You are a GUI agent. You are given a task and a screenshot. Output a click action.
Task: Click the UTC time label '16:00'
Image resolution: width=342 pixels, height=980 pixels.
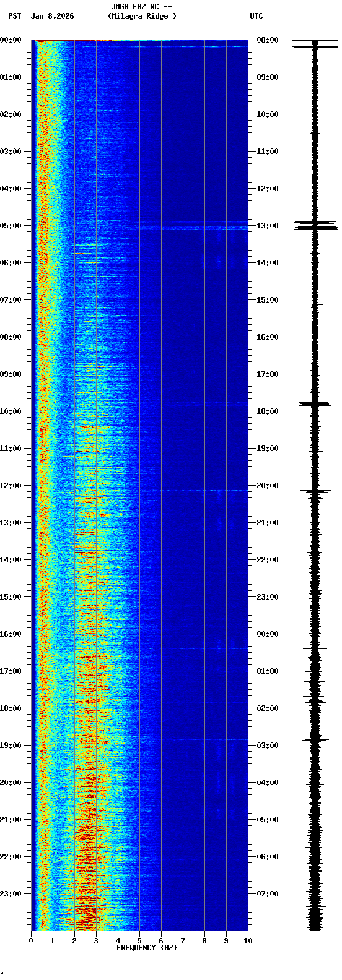coord(268,337)
